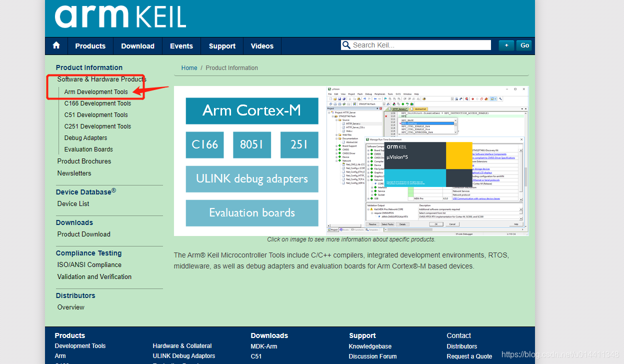Open Newsletters link
The image size is (624, 364).
(74, 173)
